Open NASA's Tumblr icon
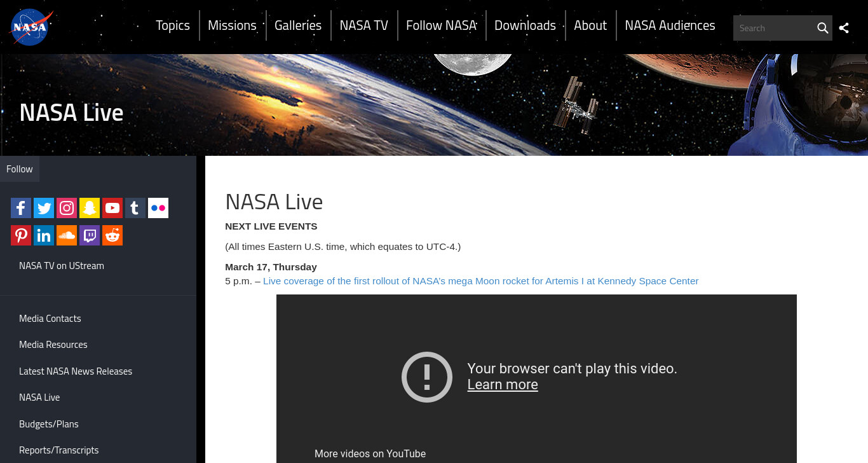The image size is (868, 463). click(x=135, y=208)
